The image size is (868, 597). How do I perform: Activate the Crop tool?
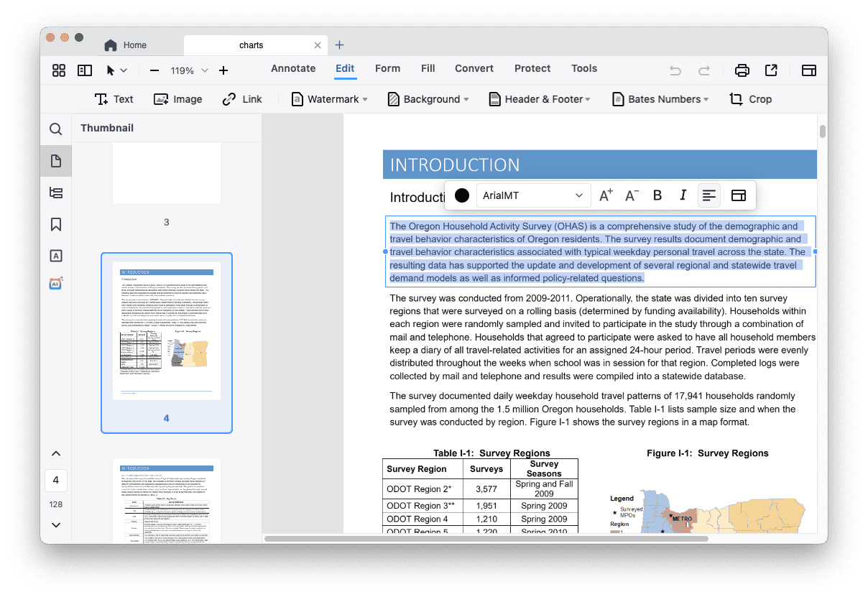point(749,99)
